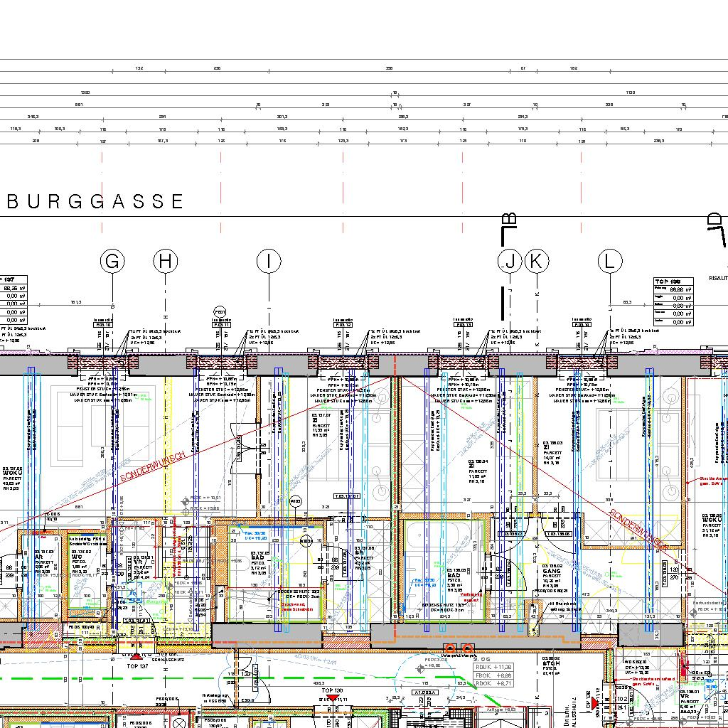Click the TOP 197 area table
Screen dimensions: 728x728
tap(13, 301)
